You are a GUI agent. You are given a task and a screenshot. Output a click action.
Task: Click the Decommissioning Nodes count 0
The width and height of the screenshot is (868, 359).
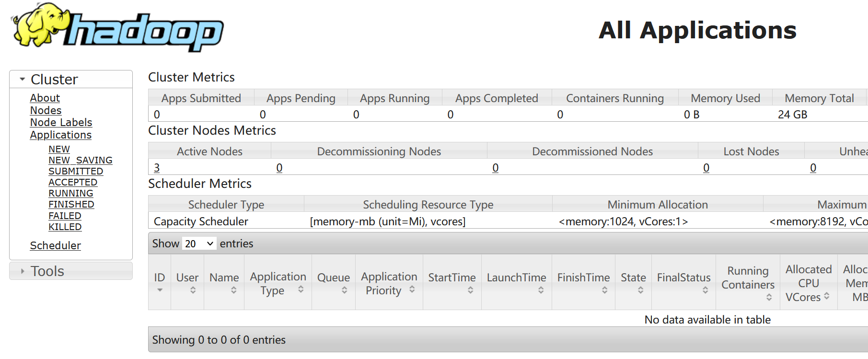point(279,168)
